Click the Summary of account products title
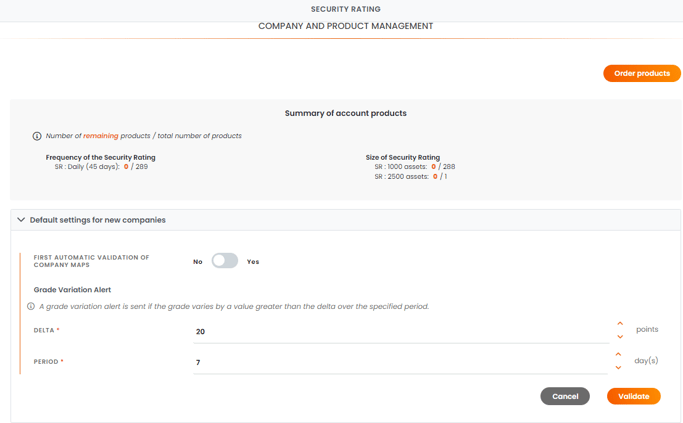This screenshot has width=683, height=423. [346, 113]
